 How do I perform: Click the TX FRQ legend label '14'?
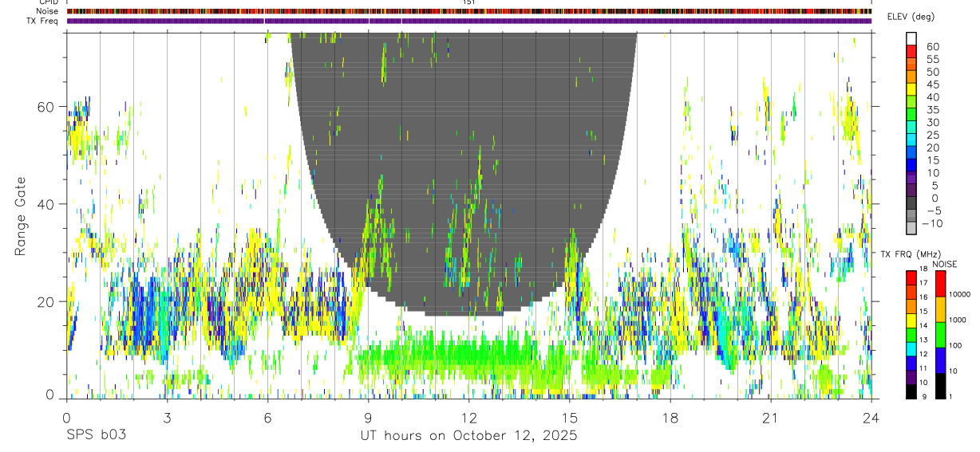923,325
